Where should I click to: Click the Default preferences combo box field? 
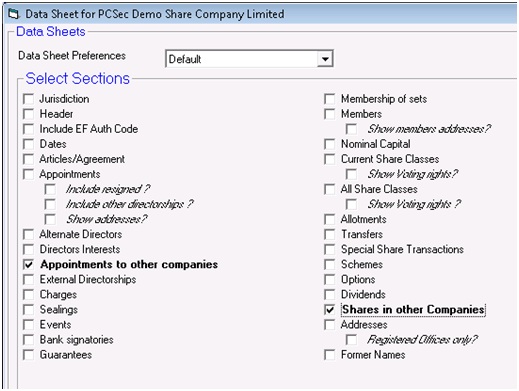pyautogui.click(x=249, y=59)
